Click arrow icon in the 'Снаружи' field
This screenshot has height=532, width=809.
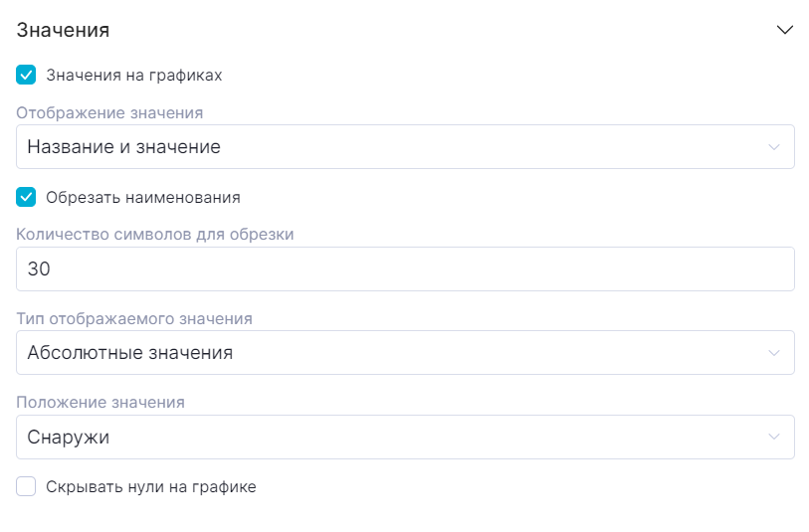[x=774, y=437]
